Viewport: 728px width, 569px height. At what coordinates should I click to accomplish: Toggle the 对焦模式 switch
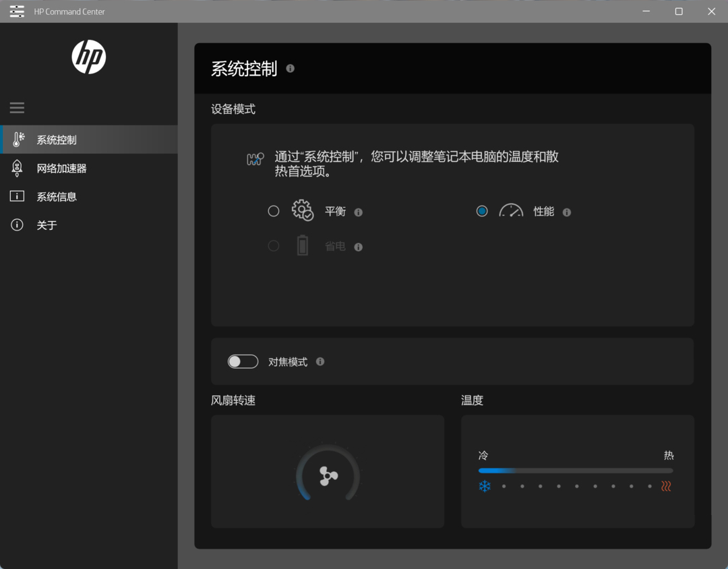point(243,361)
